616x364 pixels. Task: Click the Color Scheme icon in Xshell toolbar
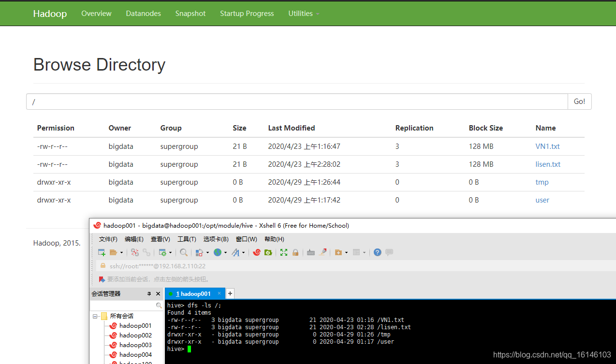coord(199,252)
